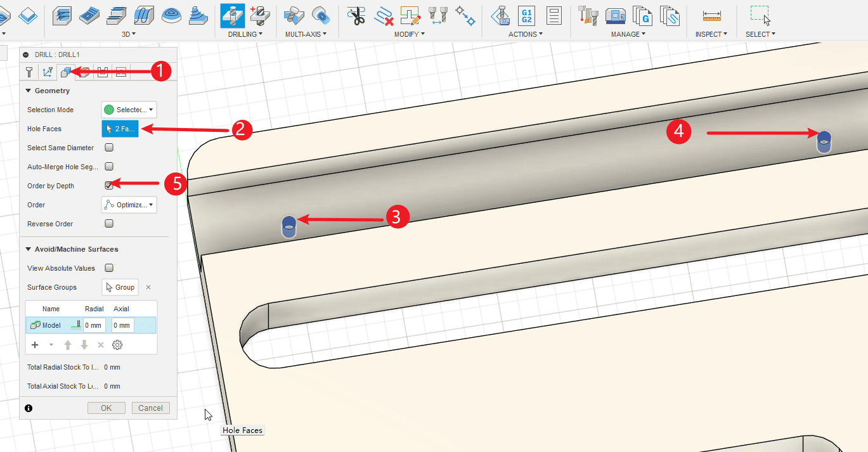Enable the Select Same Diameter checkbox
This screenshot has width=868, height=452.
[109, 148]
